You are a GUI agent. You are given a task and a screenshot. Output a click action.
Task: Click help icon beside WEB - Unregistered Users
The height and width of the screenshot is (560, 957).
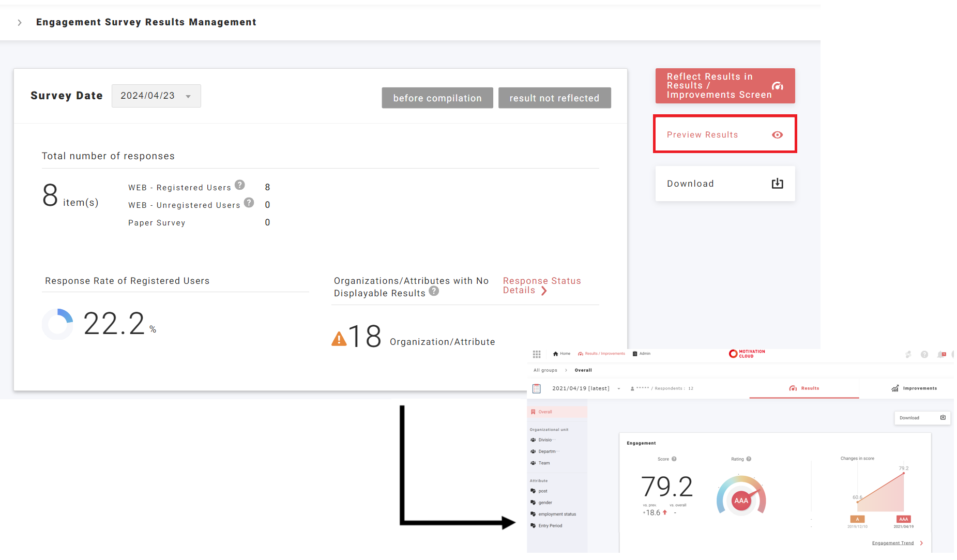click(x=249, y=203)
